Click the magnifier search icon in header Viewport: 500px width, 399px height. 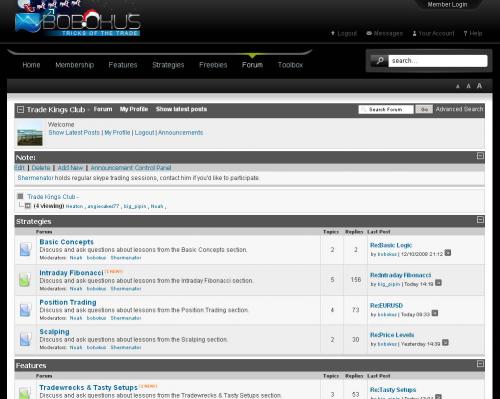tap(379, 61)
